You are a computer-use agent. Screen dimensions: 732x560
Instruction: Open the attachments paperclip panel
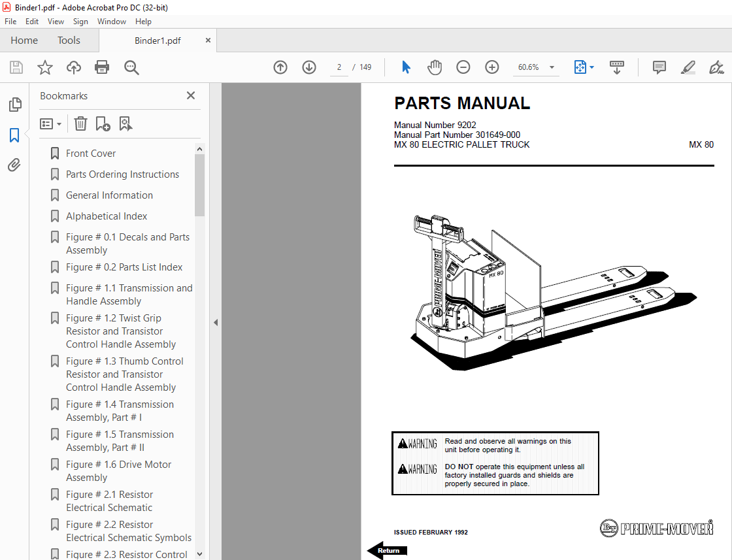coord(14,165)
